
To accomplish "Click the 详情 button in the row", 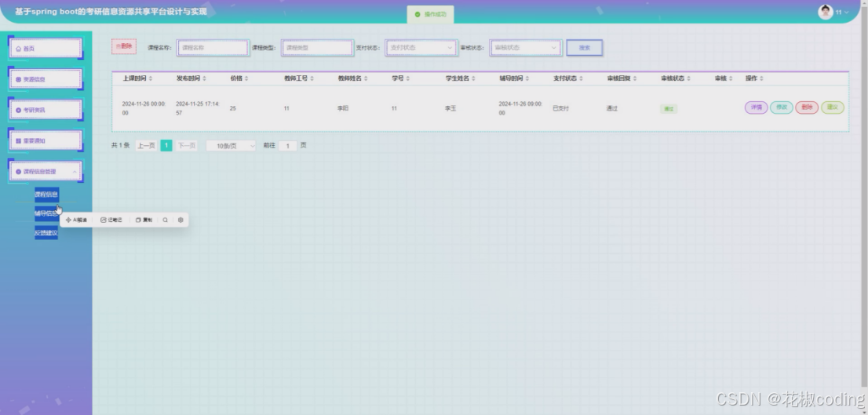I will tap(757, 107).
